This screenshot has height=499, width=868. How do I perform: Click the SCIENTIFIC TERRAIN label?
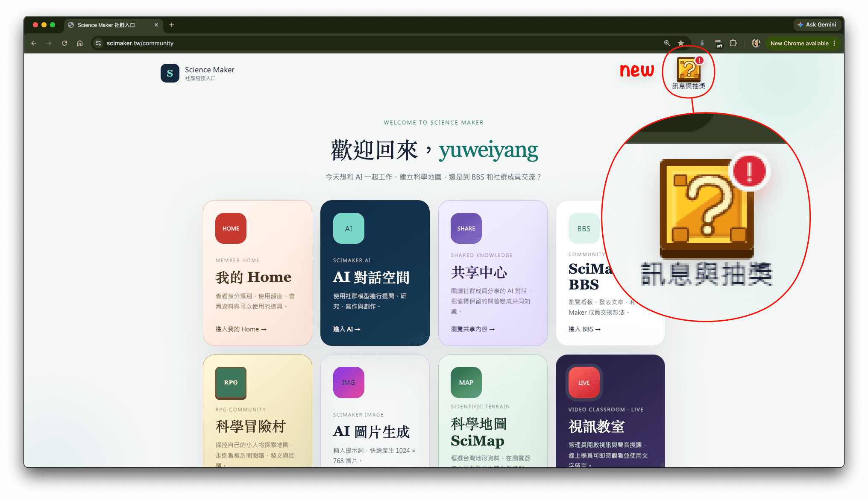click(480, 407)
